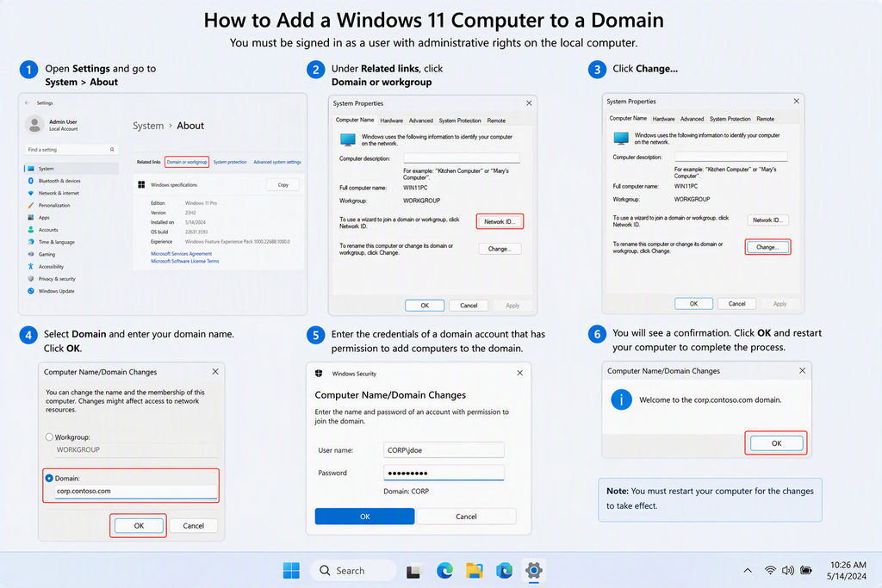Viewport: 882px width, 588px height.
Task: Open the taskbar clock showing 10:26 AM
Action: point(848,571)
